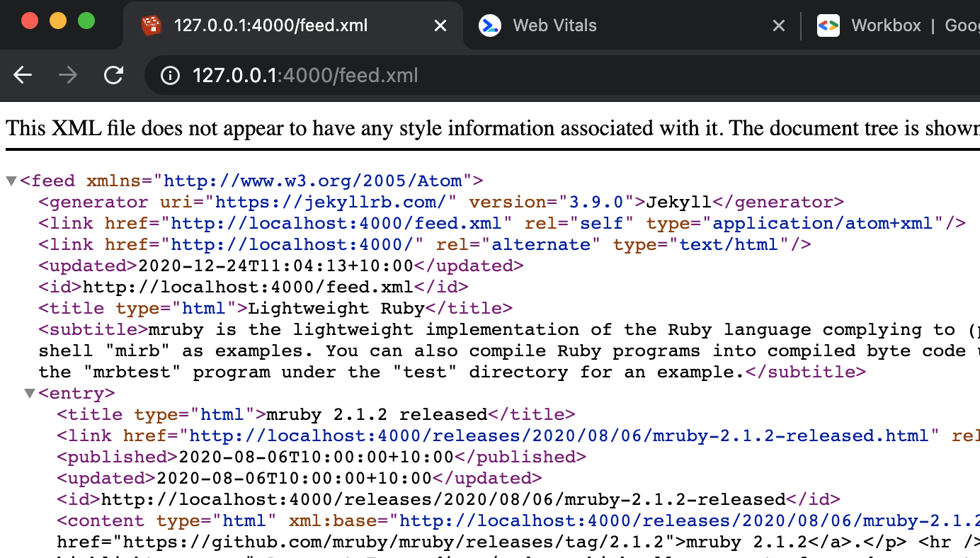Open site information icon in address bar
Viewport: 980px width, 558px height.
(x=170, y=75)
